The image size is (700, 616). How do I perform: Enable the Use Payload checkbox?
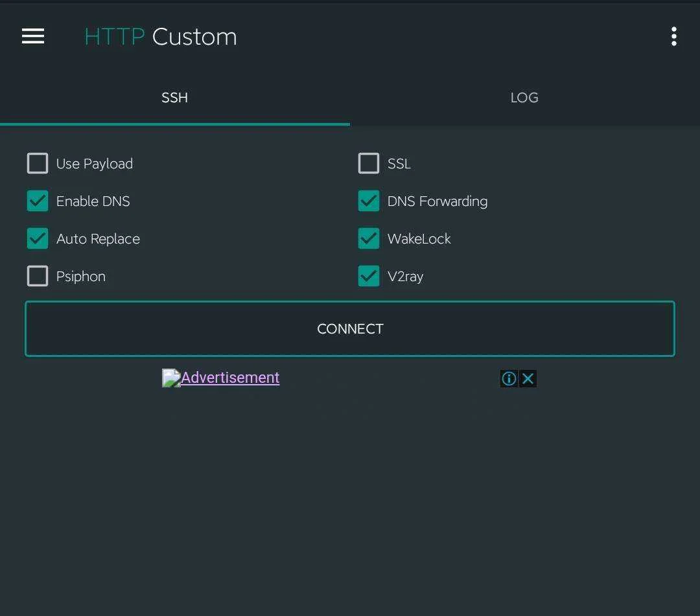38,163
